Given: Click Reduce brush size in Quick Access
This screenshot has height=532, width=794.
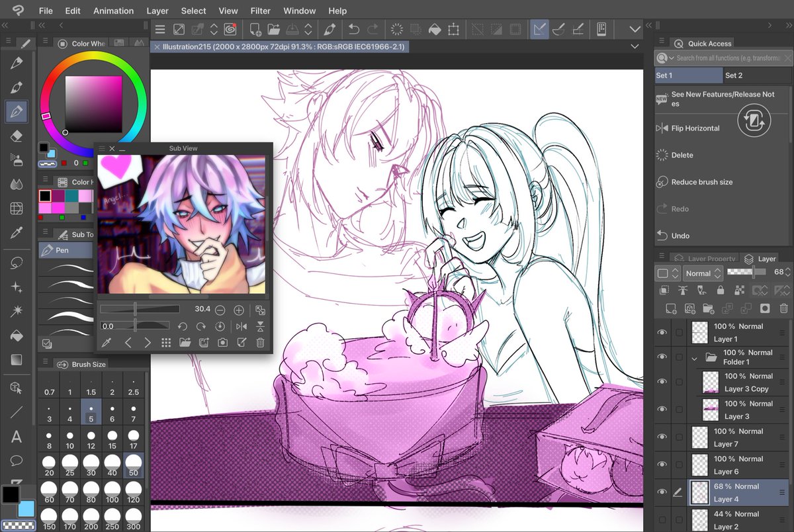Looking at the screenshot, I should pos(701,182).
